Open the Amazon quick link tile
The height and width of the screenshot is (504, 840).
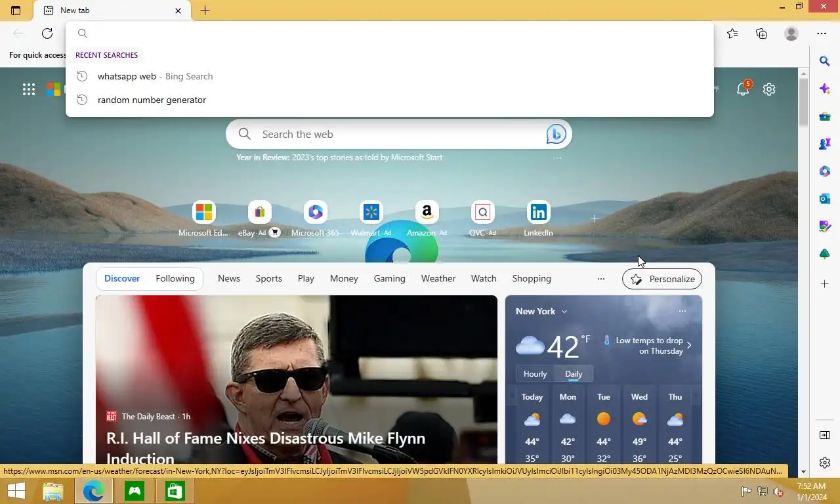[x=427, y=219]
